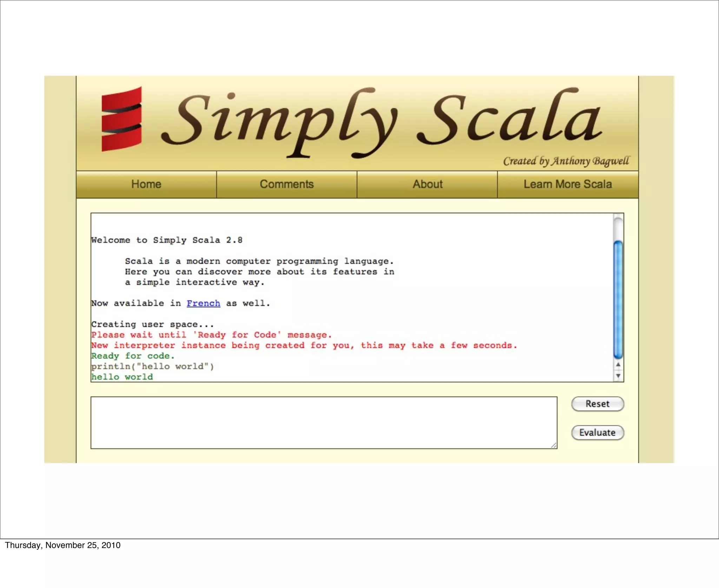The image size is (719, 588).
Task: Click the input area resize grip
Action: tap(554, 445)
